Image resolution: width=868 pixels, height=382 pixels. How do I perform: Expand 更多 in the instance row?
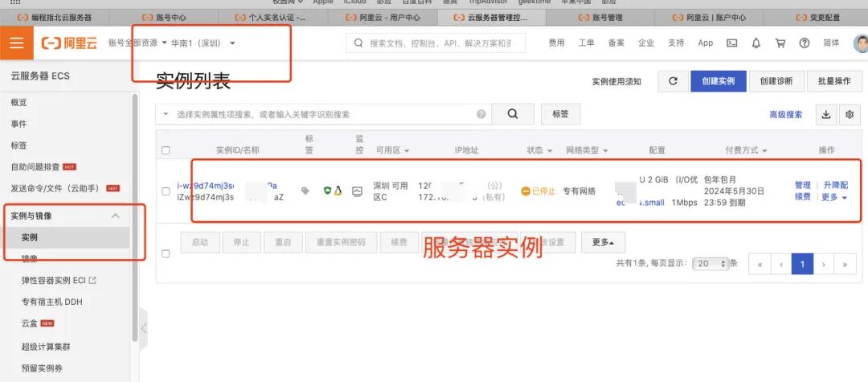click(835, 196)
